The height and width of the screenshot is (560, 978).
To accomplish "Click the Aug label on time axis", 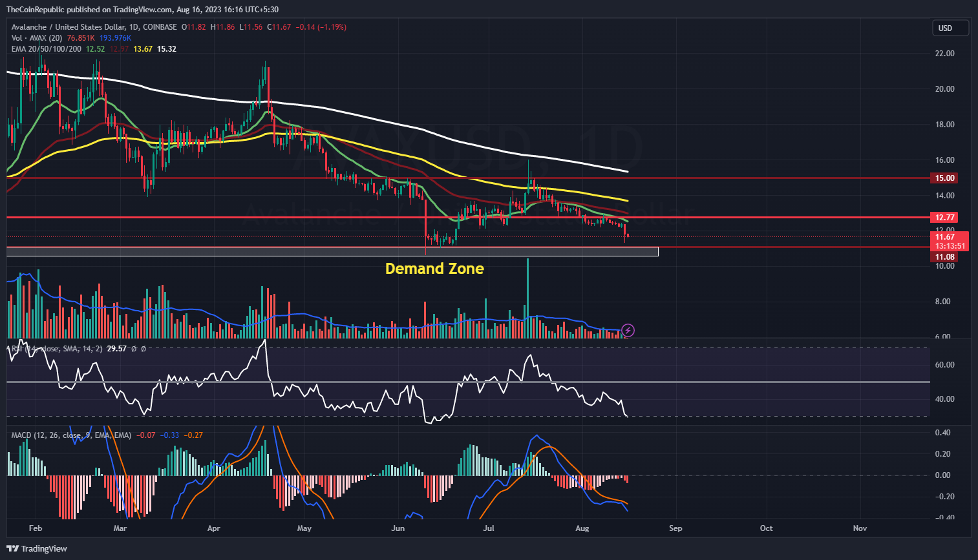I will (582, 528).
